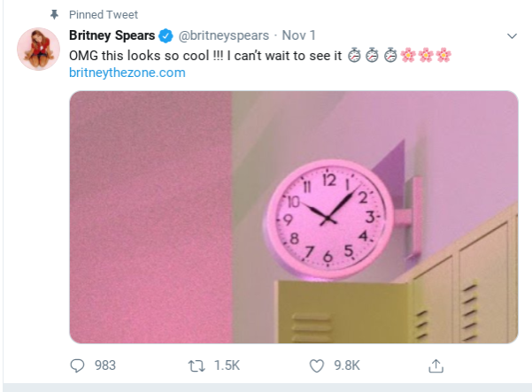Open the britneythezone.com link

click(x=127, y=73)
